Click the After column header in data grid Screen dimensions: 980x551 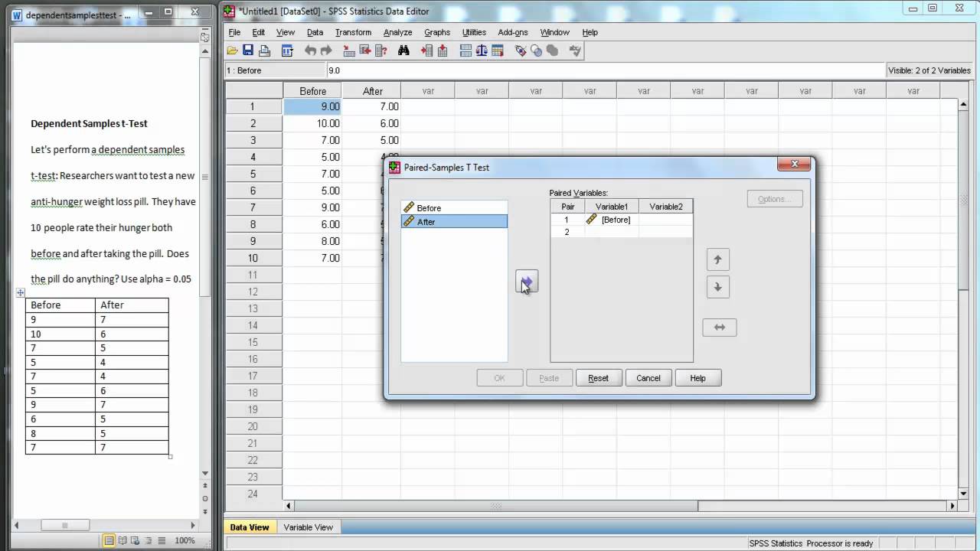click(372, 91)
